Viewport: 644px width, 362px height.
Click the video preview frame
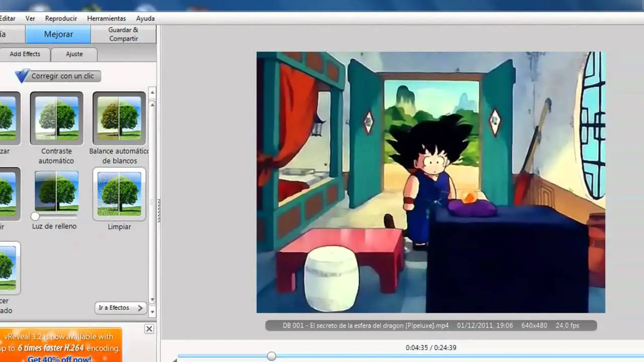(x=431, y=182)
